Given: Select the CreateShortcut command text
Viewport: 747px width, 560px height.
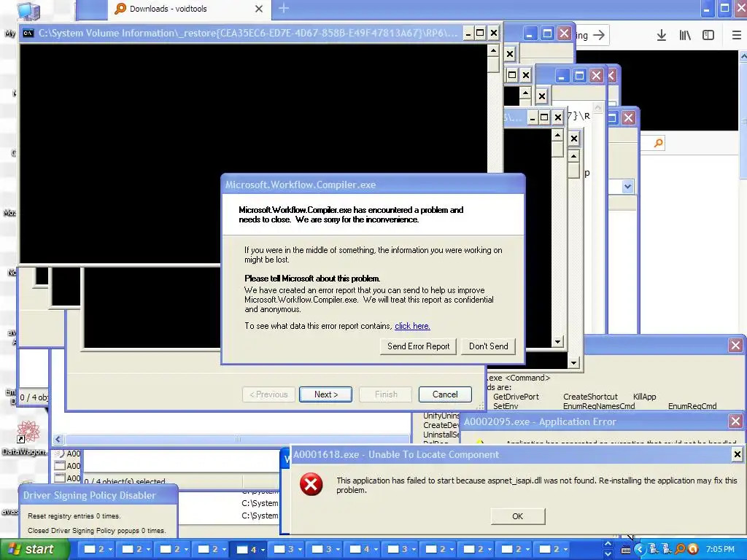Looking at the screenshot, I should pos(590,397).
